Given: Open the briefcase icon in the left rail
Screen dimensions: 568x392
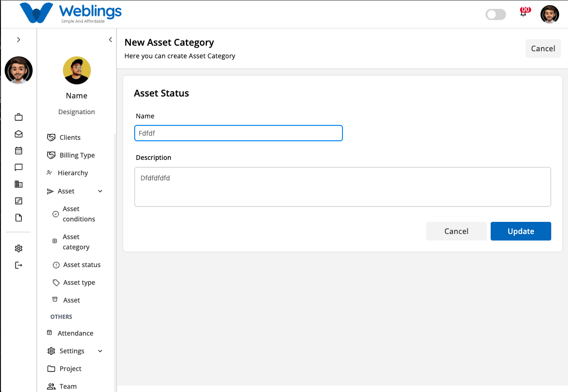Looking at the screenshot, I should tap(19, 117).
